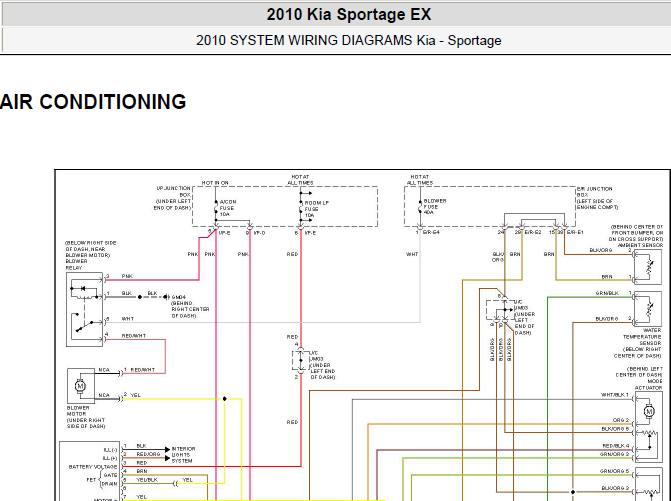Click the WHT wire label at relay pin 5

[x=128, y=319]
